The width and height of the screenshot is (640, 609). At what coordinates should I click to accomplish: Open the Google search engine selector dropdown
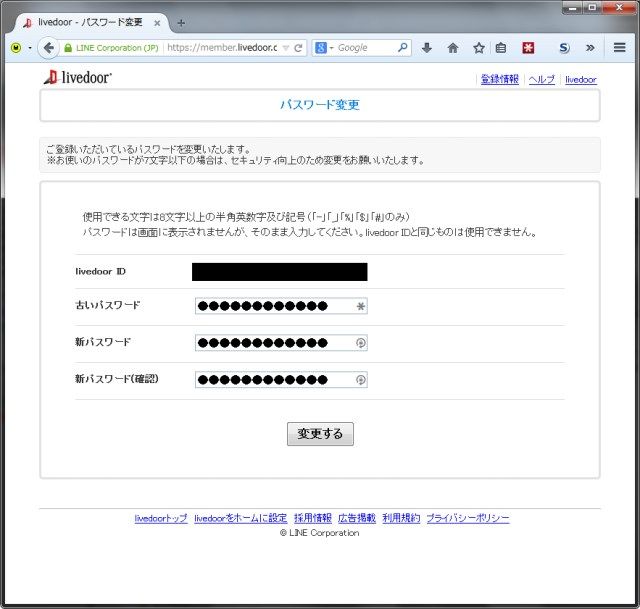[x=324, y=48]
